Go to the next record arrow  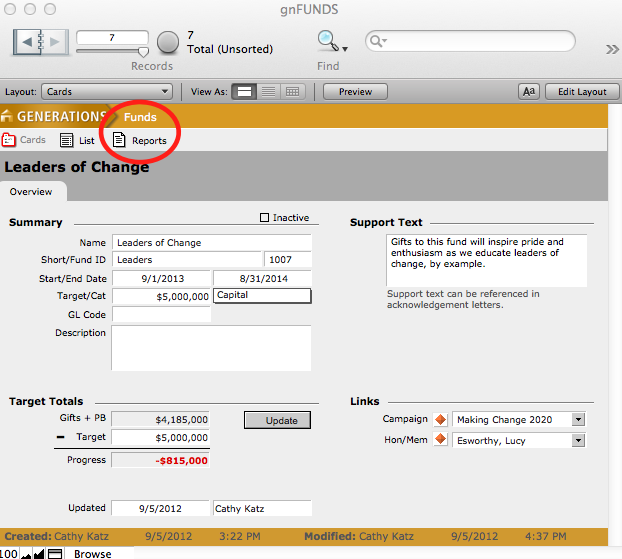(x=56, y=42)
